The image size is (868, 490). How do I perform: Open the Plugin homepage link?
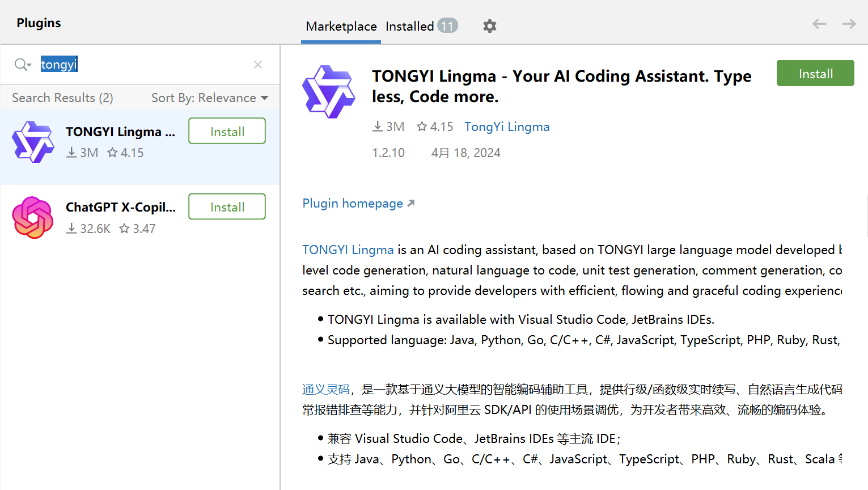click(358, 204)
